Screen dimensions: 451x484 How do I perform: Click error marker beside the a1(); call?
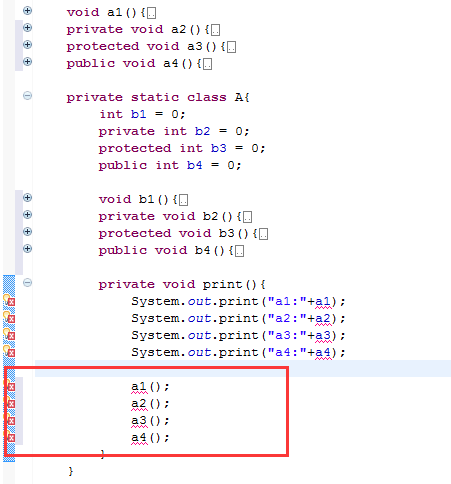point(10,386)
